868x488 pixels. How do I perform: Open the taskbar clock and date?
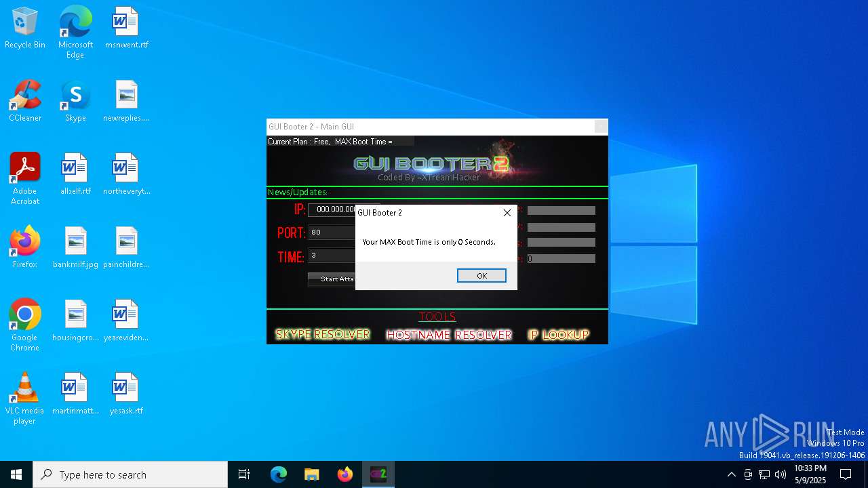pos(810,474)
